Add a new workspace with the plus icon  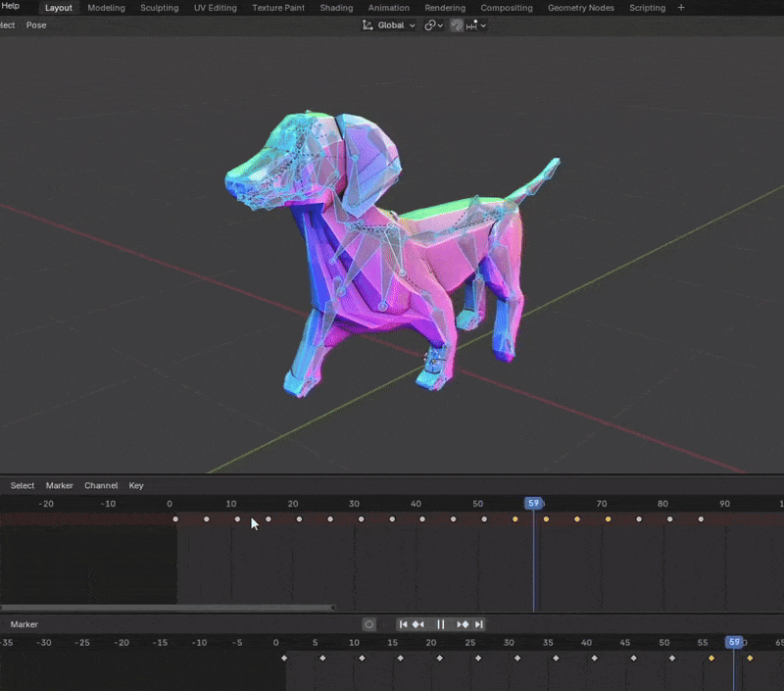[681, 8]
